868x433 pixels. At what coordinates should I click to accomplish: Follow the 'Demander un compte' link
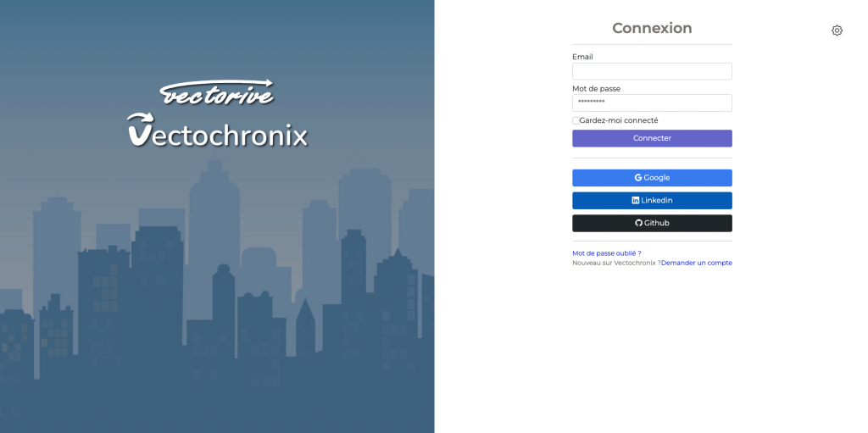click(696, 263)
